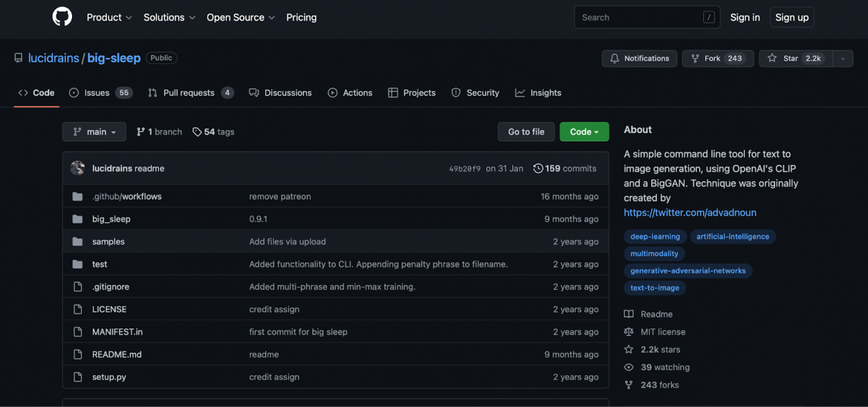The width and height of the screenshot is (868, 407).
Task: Click the Go to file button
Action: [x=526, y=132]
